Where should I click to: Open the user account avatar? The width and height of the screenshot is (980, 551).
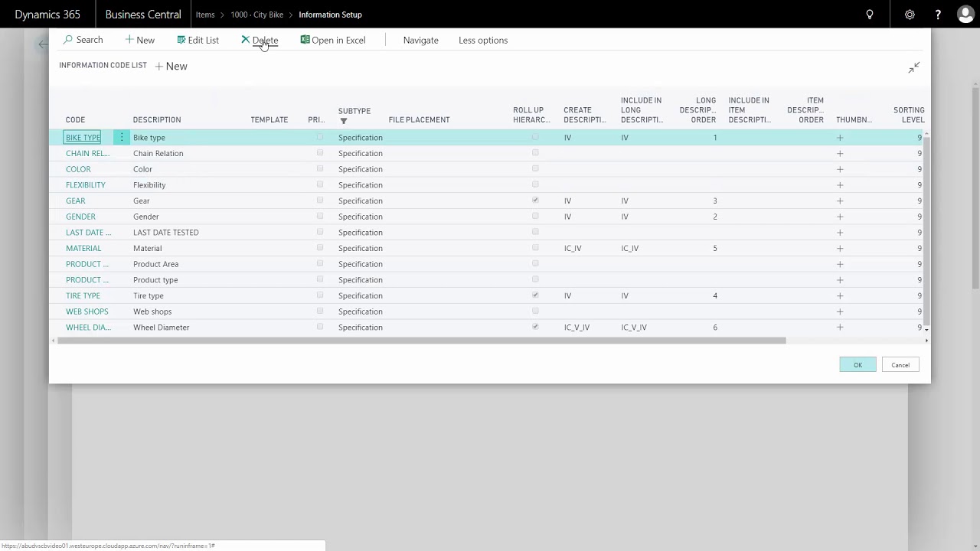pos(965,15)
